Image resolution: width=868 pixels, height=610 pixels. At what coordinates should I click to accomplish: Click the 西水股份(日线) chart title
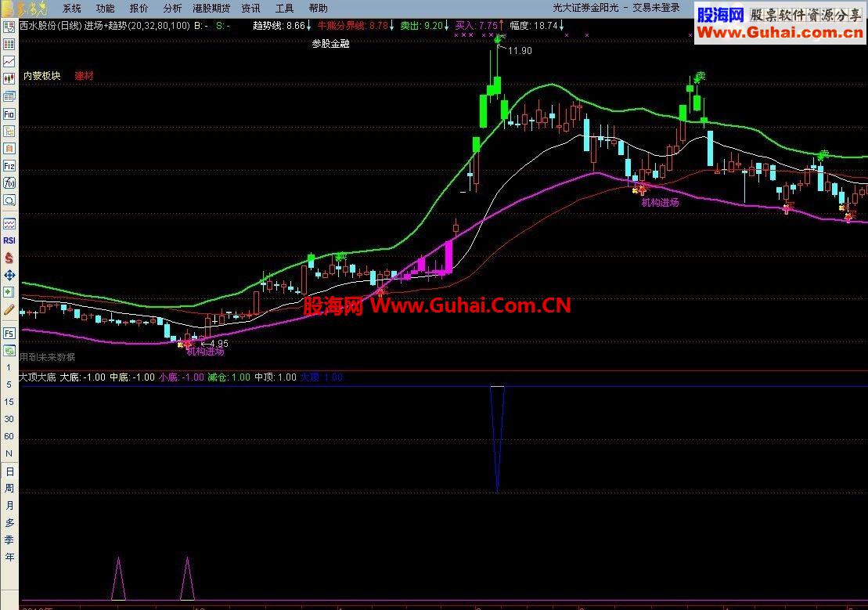point(50,26)
